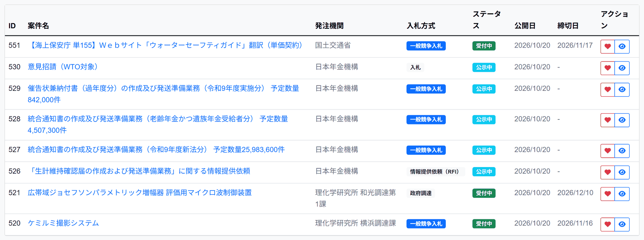
Task: Open the 海上保安庁 単155 Webサイト翻訳 link
Action: 166,45
